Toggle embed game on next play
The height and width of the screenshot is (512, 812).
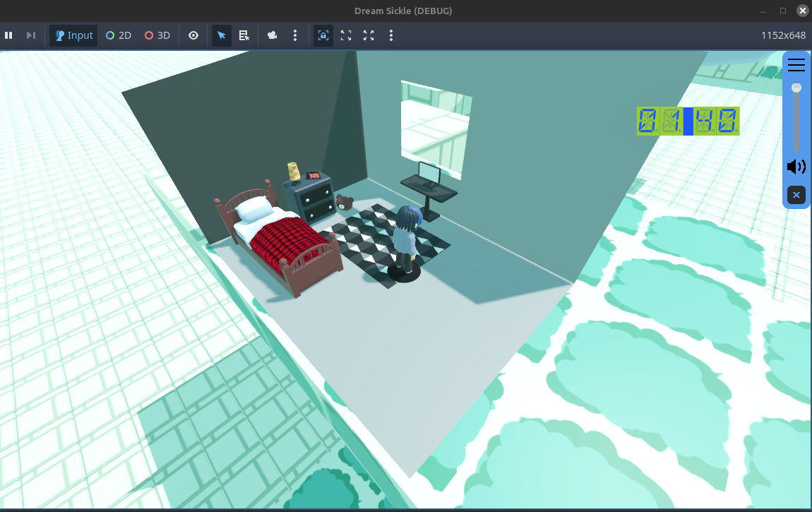[x=323, y=35]
